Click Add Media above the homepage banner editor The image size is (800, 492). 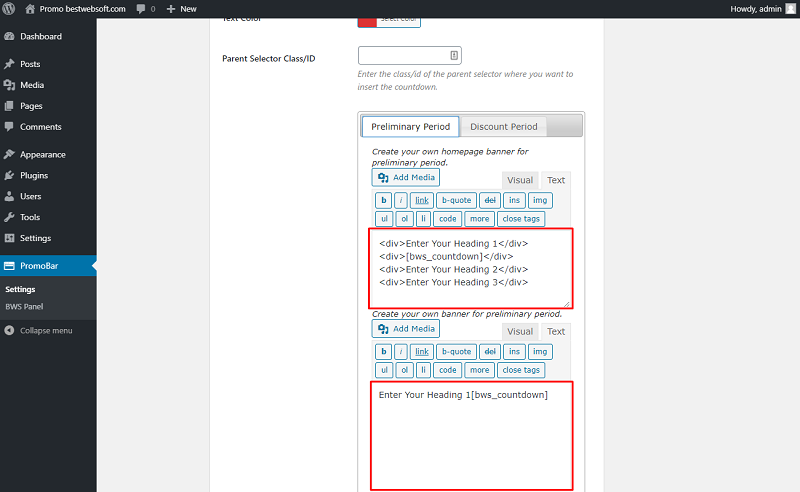pyautogui.click(x=406, y=177)
